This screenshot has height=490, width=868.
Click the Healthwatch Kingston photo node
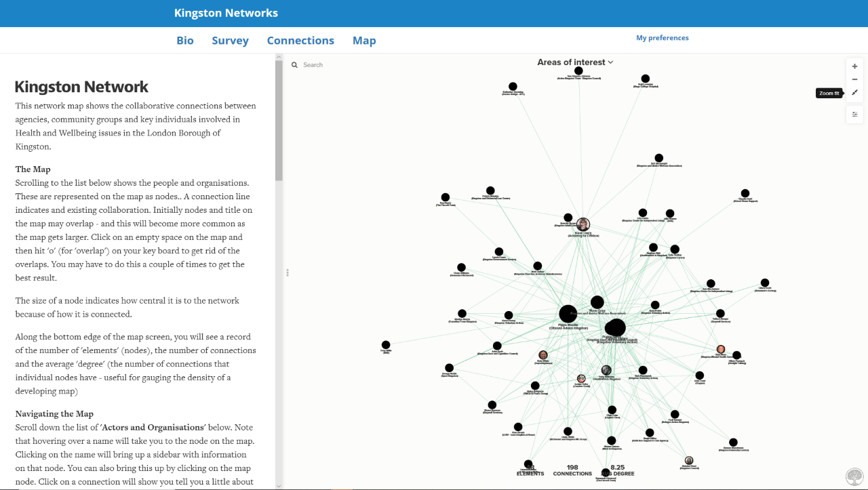click(606, 371)
